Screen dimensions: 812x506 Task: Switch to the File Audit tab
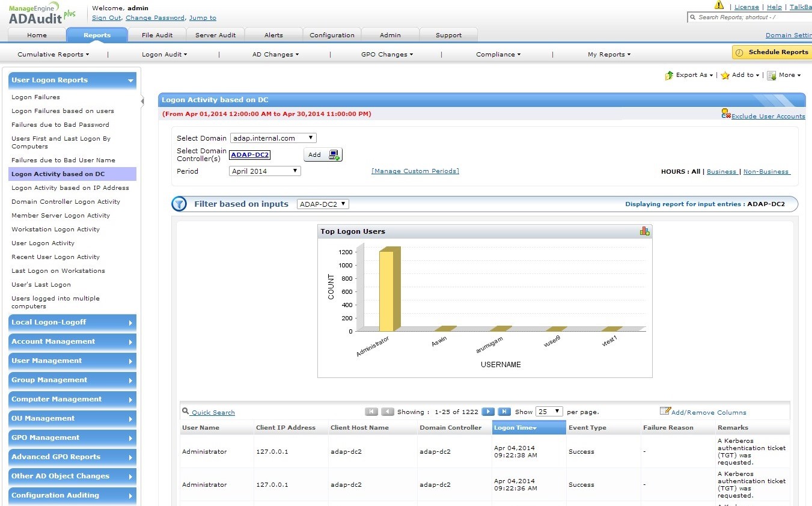(157, 35)
